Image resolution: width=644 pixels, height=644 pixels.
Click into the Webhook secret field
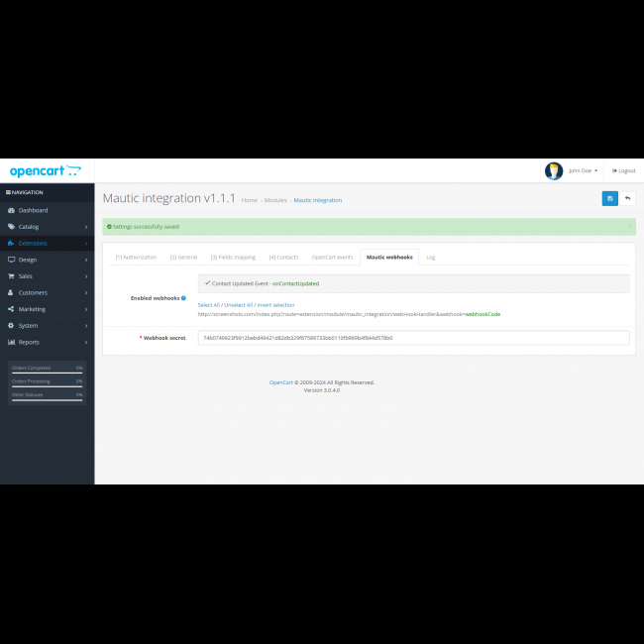point(413,338)
